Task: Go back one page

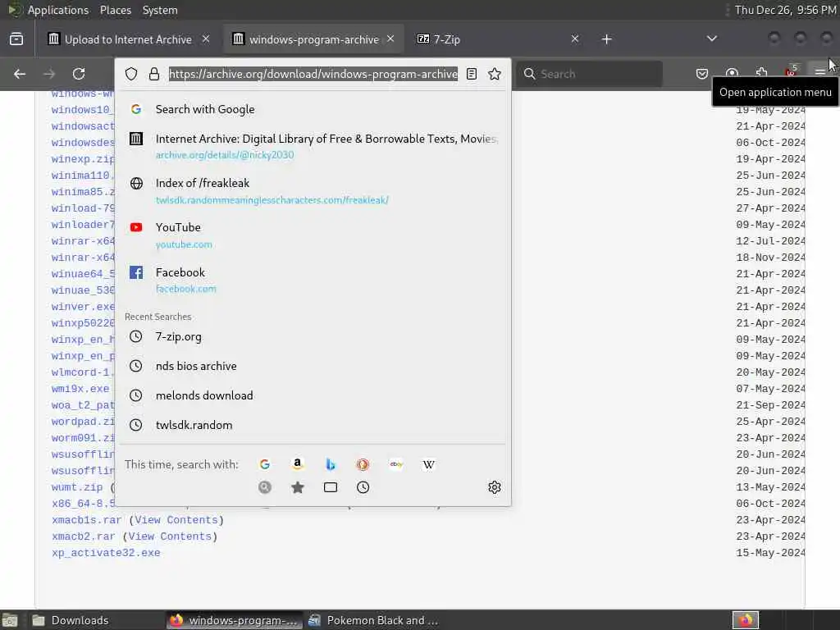Action: pos(20,74)
